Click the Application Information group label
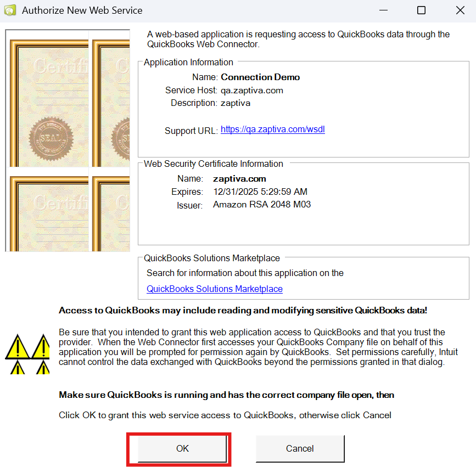476x467 pixels. coord(188,63)
